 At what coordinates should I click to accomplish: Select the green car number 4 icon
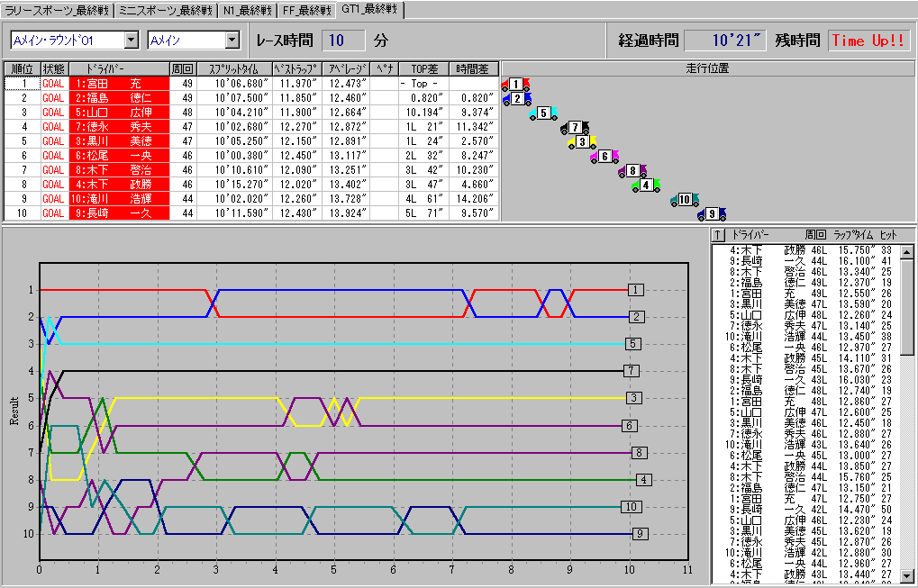point(645,185)
